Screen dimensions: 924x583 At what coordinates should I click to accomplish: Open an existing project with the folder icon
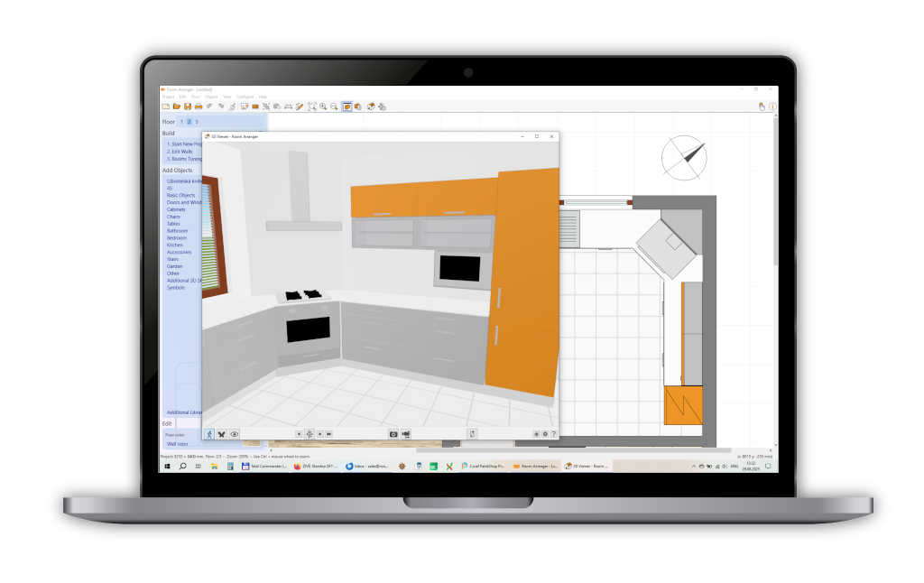(x=178, y=106)
